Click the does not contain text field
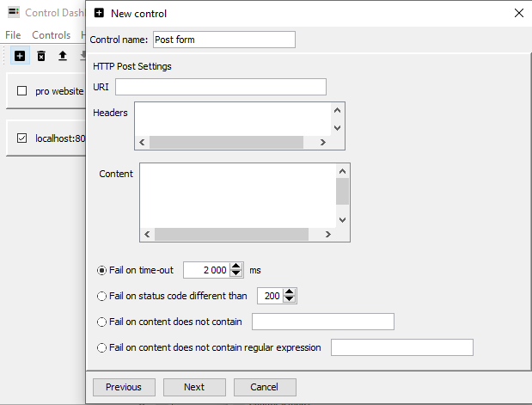 coord(323,322)
